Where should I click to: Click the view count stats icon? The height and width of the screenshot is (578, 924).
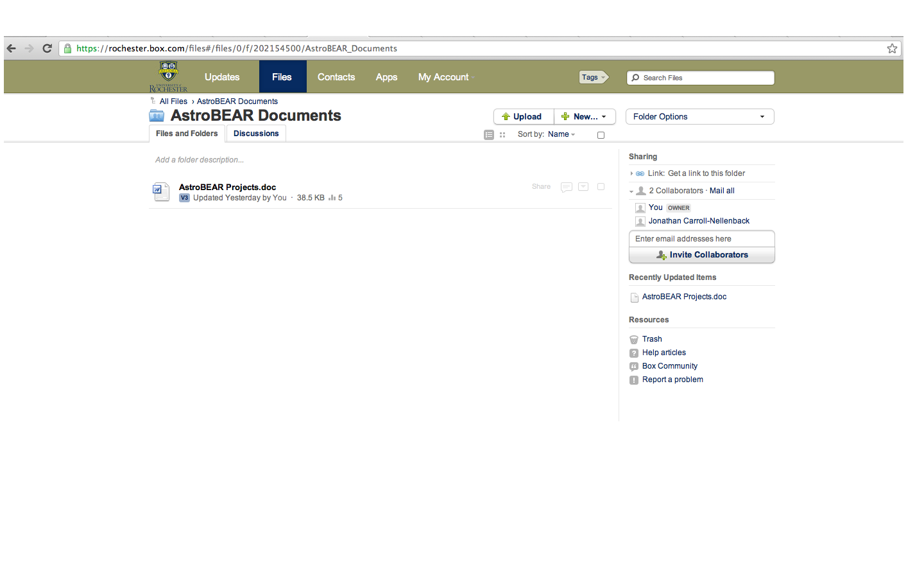click(332, 198)
